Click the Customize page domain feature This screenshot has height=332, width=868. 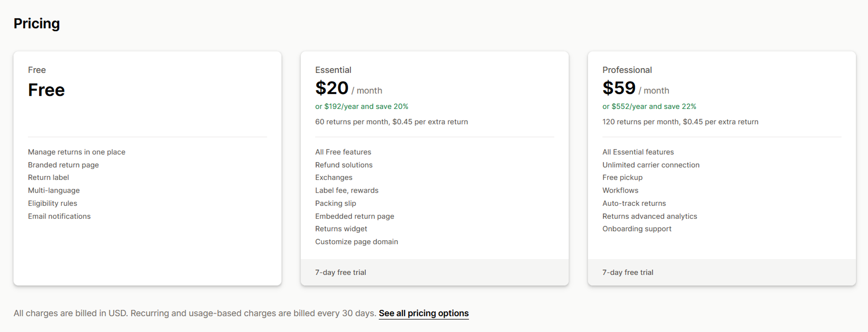coord(356,242)
